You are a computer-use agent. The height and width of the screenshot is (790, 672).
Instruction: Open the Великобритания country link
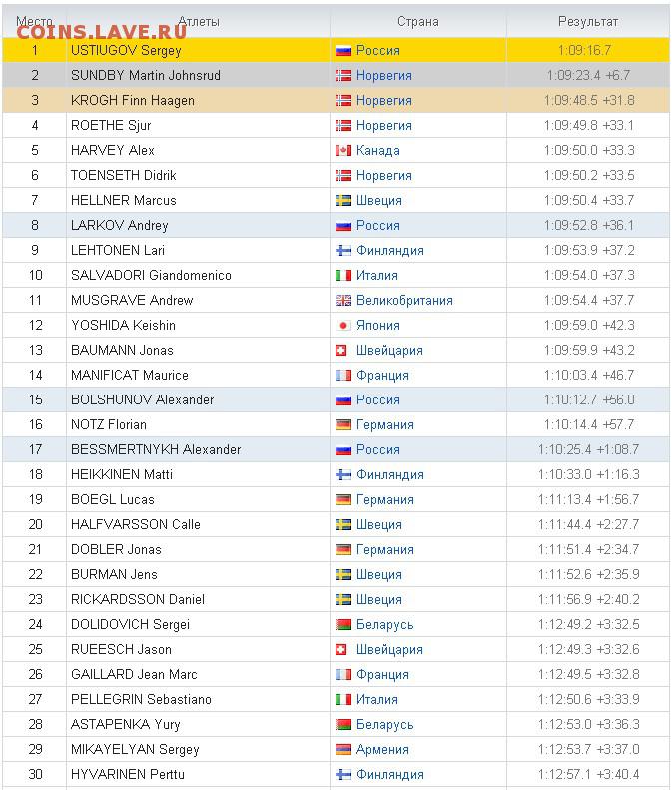[x=404, y=301]
